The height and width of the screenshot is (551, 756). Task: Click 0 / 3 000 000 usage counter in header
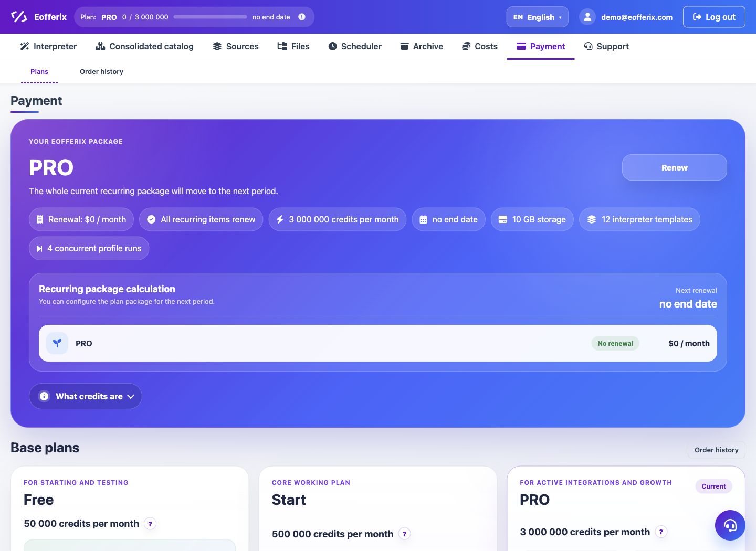pos(145,17)
